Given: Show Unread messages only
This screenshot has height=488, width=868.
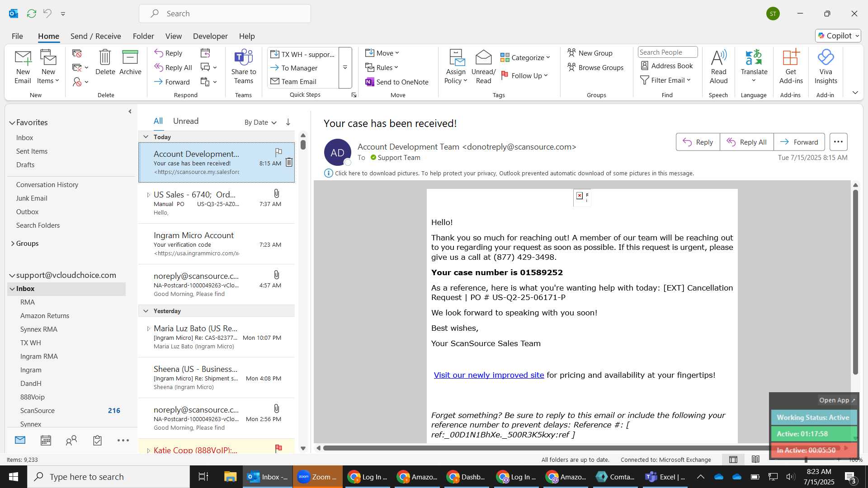Looking at the screenshot, I should (x=186, y=121).
